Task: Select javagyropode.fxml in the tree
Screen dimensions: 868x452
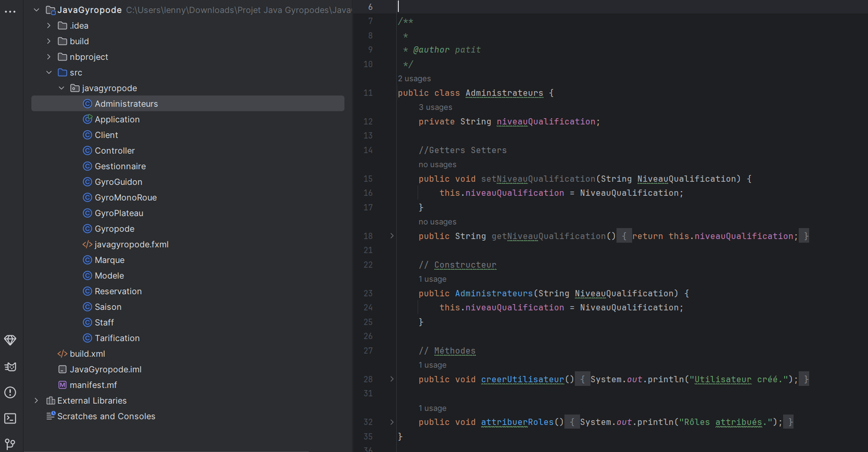Action: [x=131, y=245]
